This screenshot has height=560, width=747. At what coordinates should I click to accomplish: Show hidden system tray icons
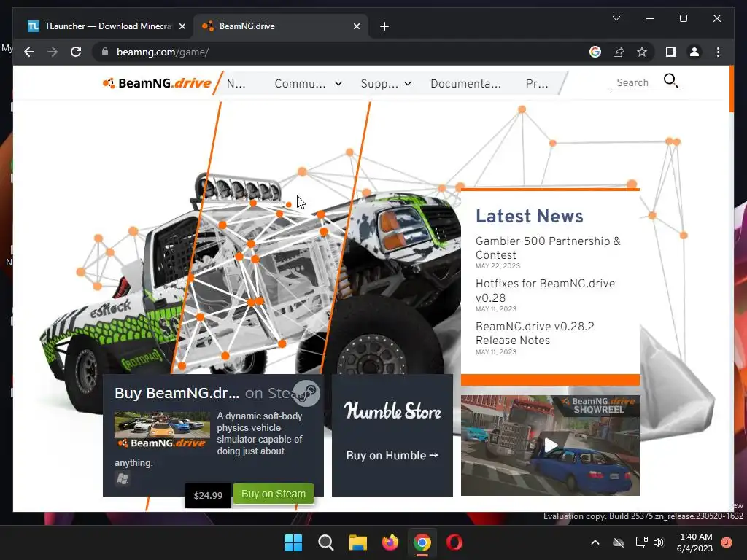(x=595, y=542)
